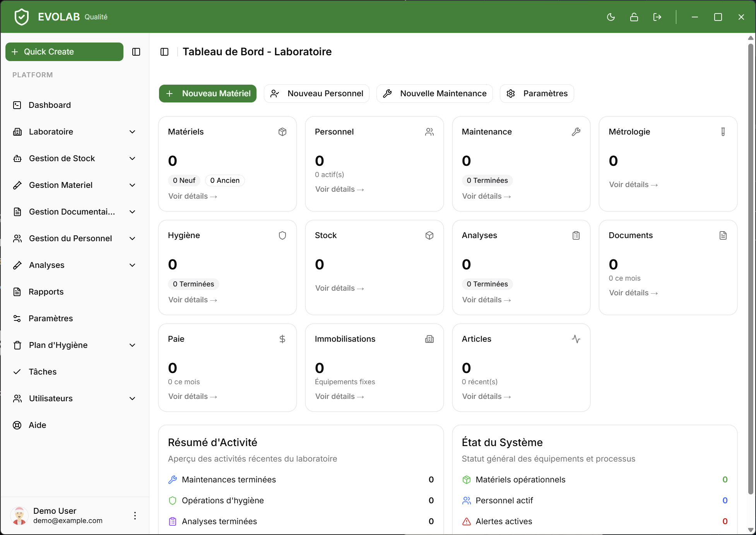Click shield icon on Hygiène card
The height and width of the screenshot is (535, 756).
(x=282, y=235)
